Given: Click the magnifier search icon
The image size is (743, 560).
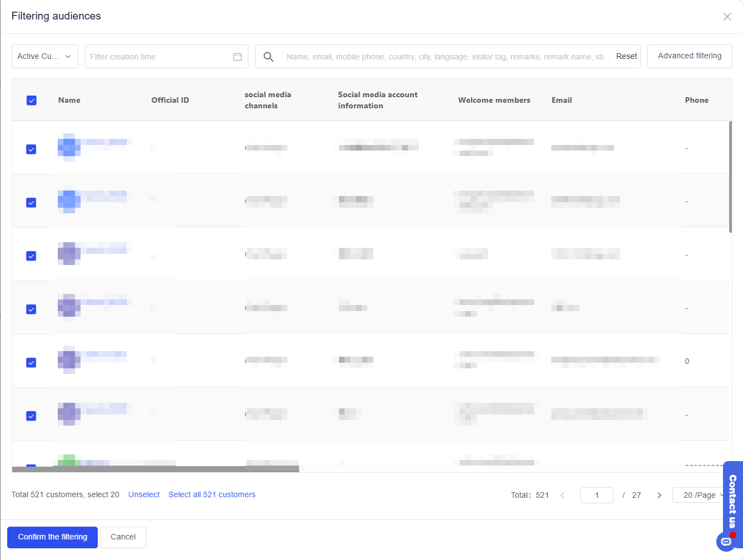Looking at the screenshot, I should 268,57.
